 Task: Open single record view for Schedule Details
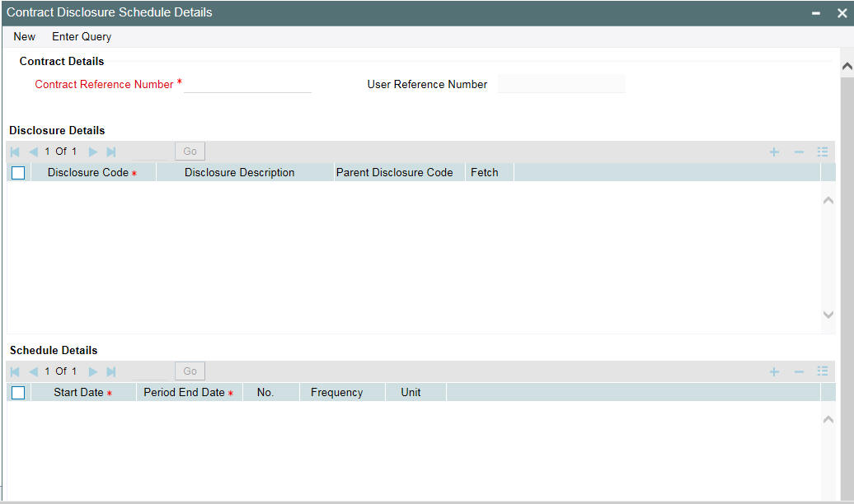click(823, 371)
